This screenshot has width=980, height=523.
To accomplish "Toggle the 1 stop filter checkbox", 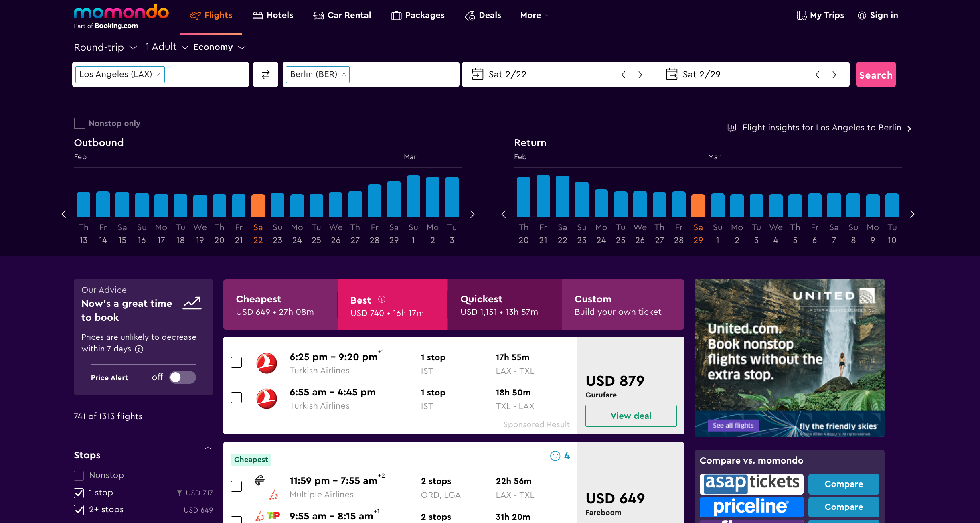I will [79, 493].
